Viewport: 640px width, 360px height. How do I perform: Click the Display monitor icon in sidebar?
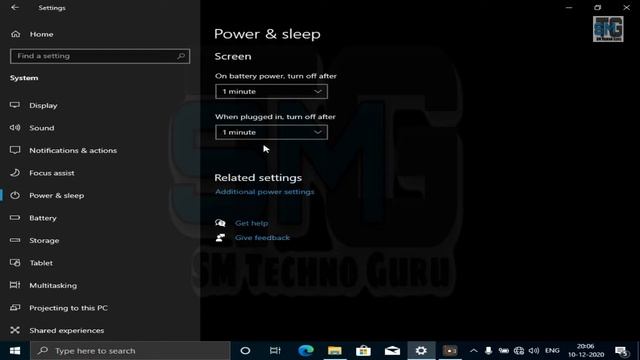coord(15,105)
